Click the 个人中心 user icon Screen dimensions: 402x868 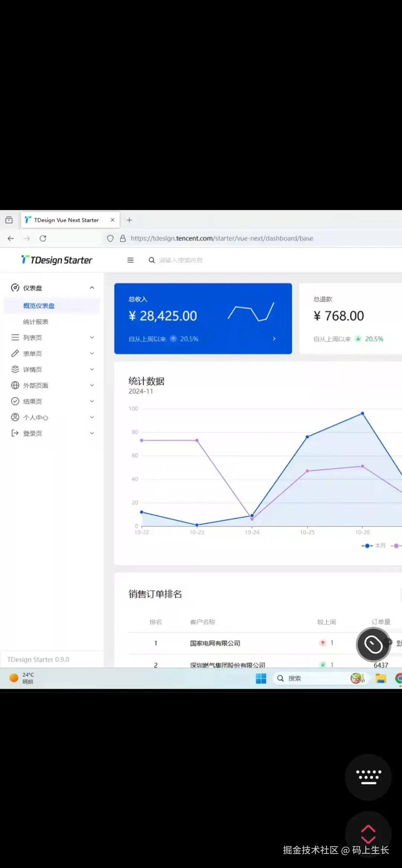click(15, 417)
